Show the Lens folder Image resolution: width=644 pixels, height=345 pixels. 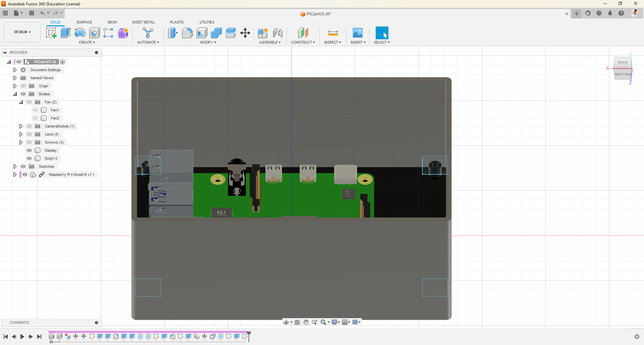coord(29,134)
